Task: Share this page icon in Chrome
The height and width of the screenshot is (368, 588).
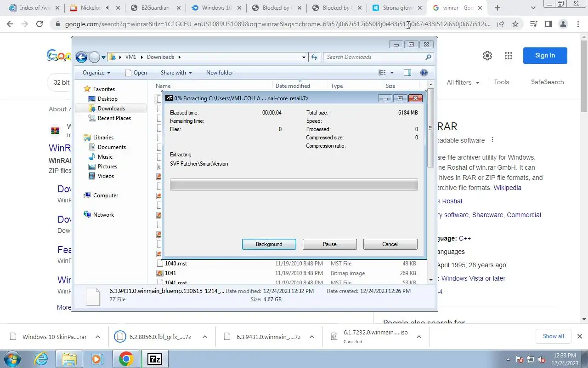Action: [x=501, y=24]
